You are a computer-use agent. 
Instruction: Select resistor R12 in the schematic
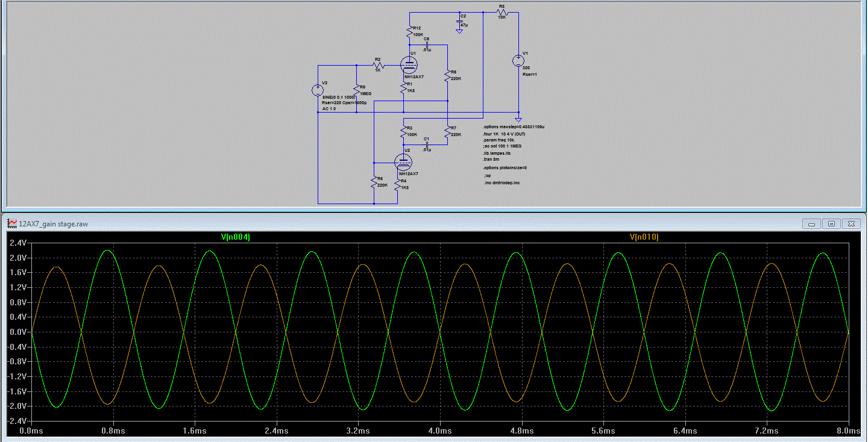[409, 30]
